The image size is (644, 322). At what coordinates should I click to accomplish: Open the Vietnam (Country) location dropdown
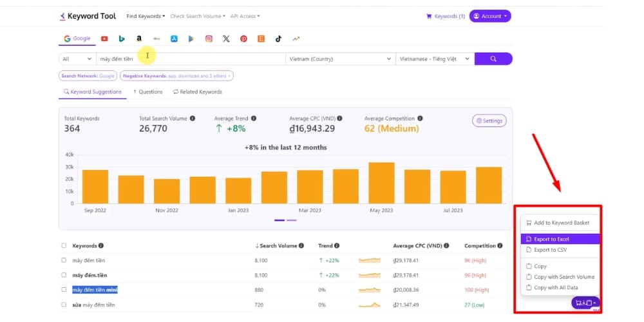(341, 59)
